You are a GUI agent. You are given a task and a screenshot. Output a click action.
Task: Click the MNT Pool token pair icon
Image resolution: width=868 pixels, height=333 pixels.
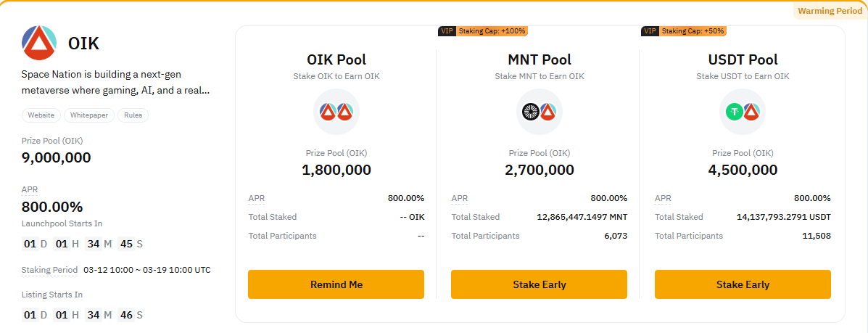pos(540,112)
